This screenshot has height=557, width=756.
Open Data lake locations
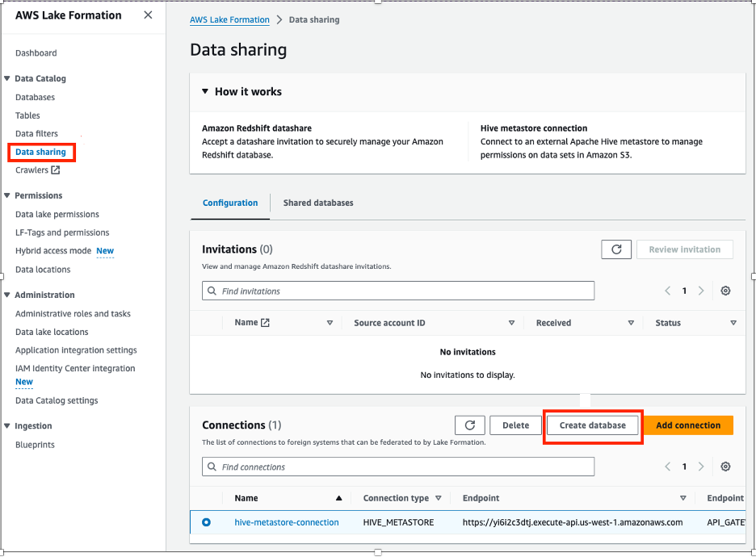tap(52, 332)
